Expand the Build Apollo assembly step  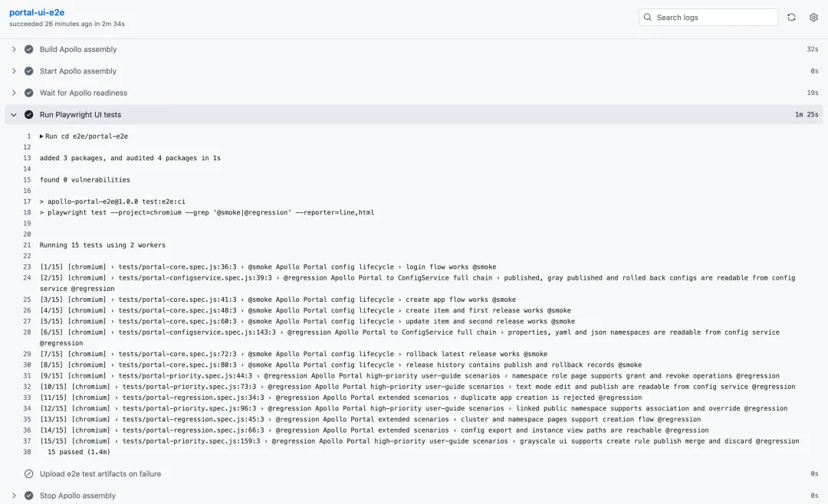tap(14, 49)
